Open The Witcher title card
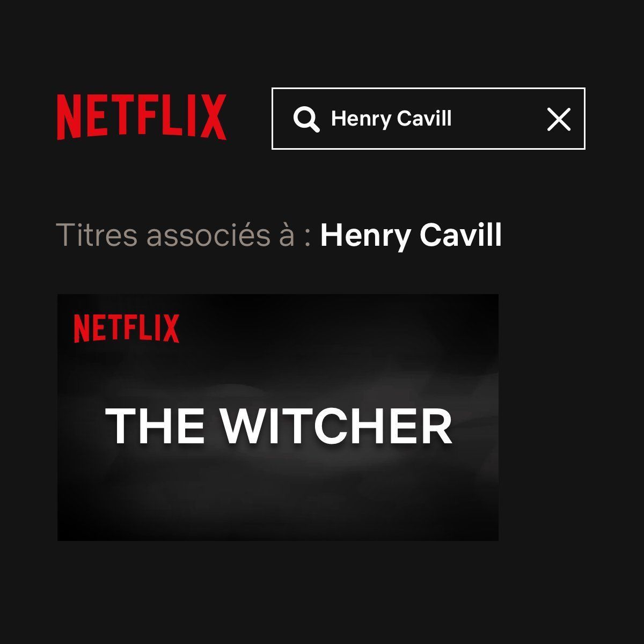The width and height of the screenshot is (644, 644). (278, 417)
